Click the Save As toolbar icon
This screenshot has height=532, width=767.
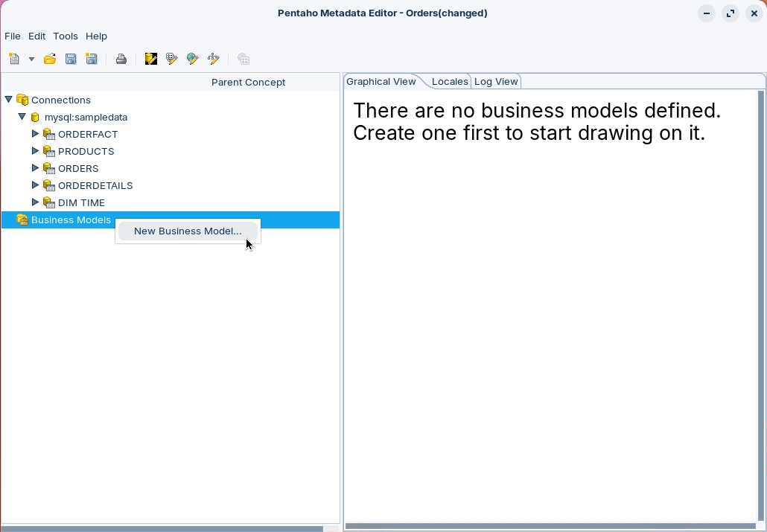point(92,59)
